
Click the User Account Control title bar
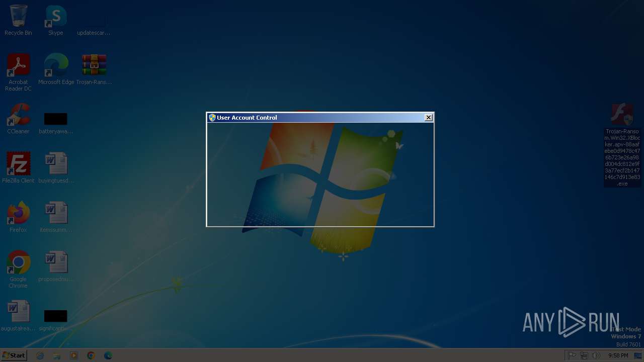[320, 118]
